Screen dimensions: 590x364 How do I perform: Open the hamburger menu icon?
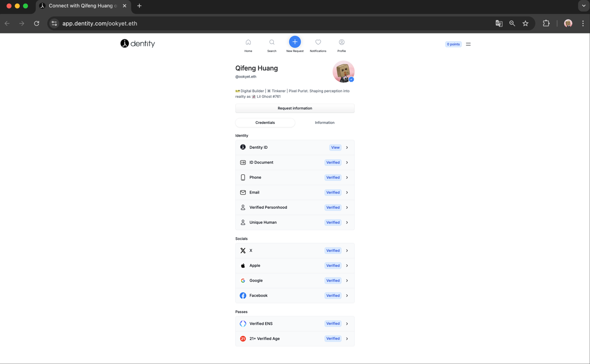pos(468,44)
